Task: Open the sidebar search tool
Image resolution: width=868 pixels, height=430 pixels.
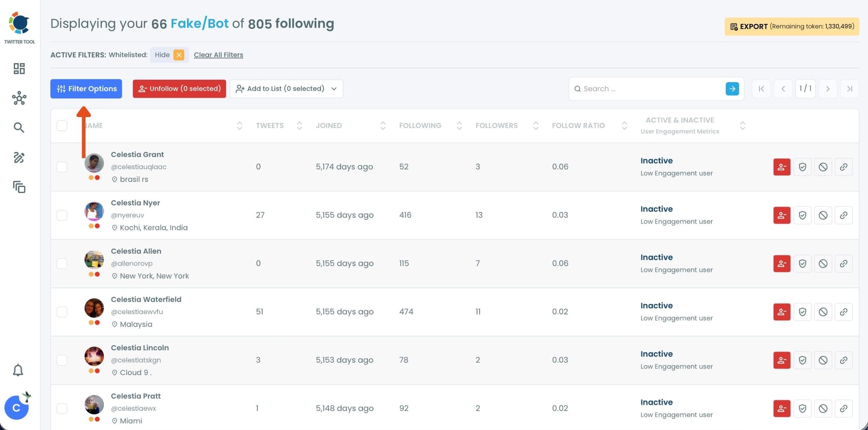Action: 19,128
